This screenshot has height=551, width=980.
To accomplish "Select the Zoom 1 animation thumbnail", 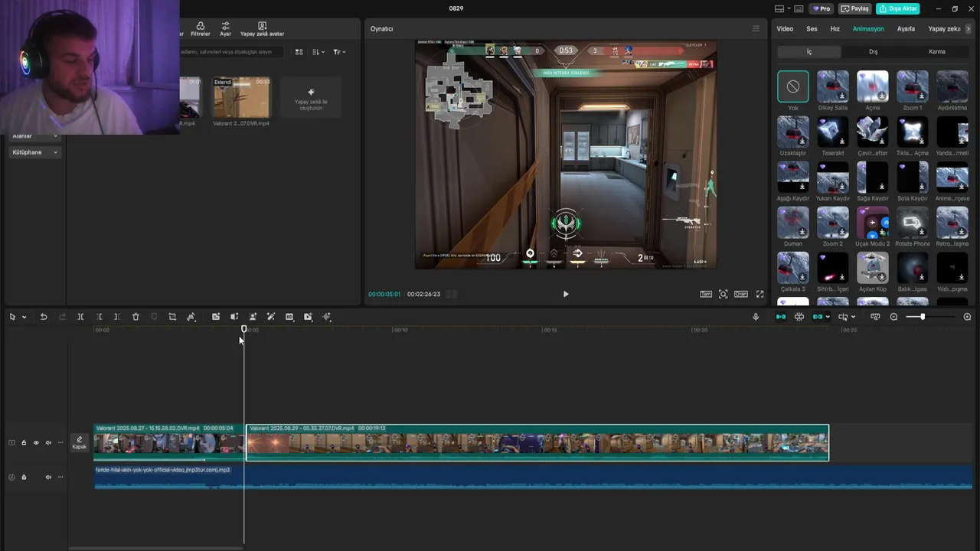I will point(913,86).
